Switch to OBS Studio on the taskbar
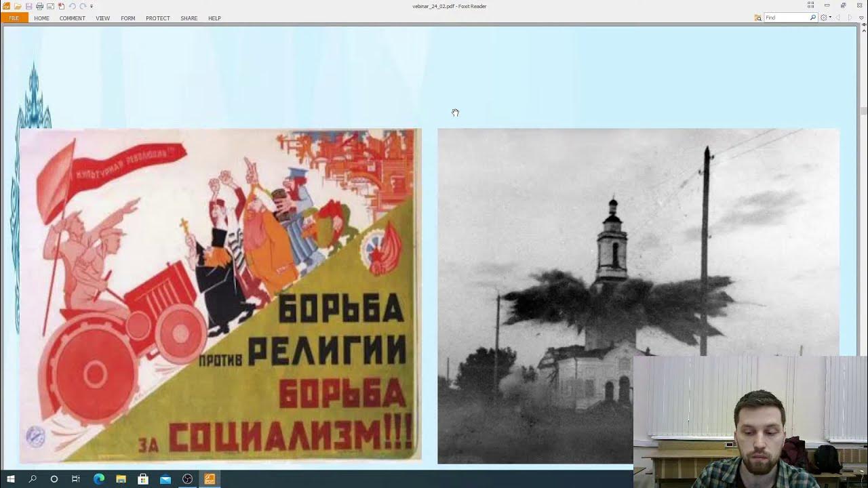The width and height of the screenshot is (868, 488). pyautogui.click(x=188, y=479)
